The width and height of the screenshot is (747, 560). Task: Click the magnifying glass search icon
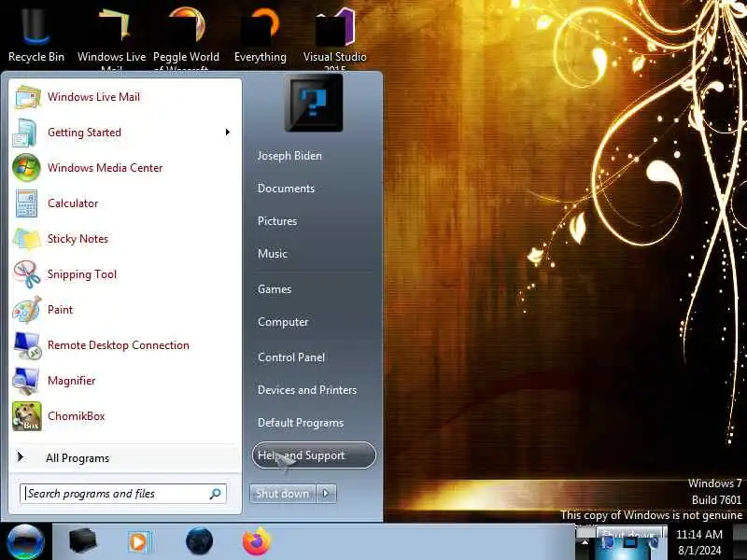point(216,494)
